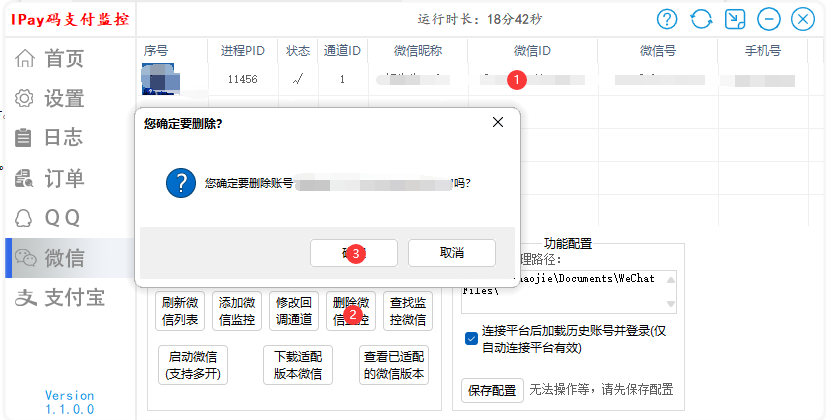Click the blue question mark dialog icon

click(181, 183)
